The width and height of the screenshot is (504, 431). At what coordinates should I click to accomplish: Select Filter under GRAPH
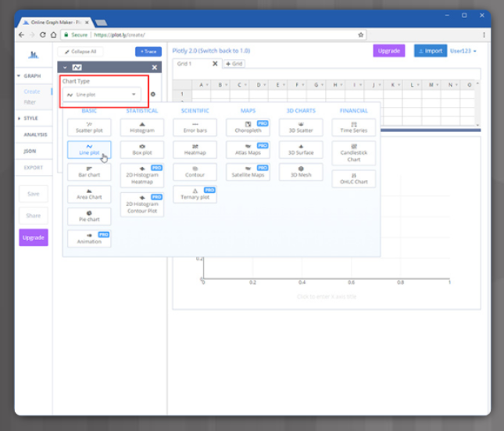[x=30, y=102]
